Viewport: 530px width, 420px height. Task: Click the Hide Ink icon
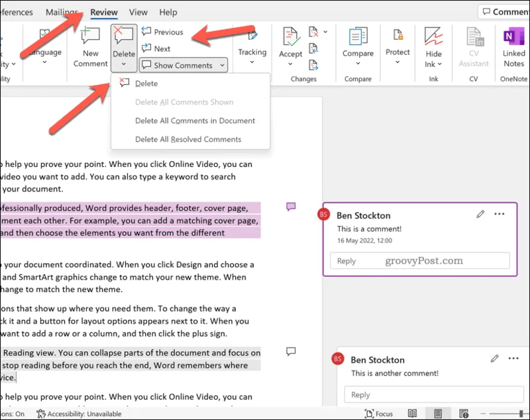click(434, 36)
